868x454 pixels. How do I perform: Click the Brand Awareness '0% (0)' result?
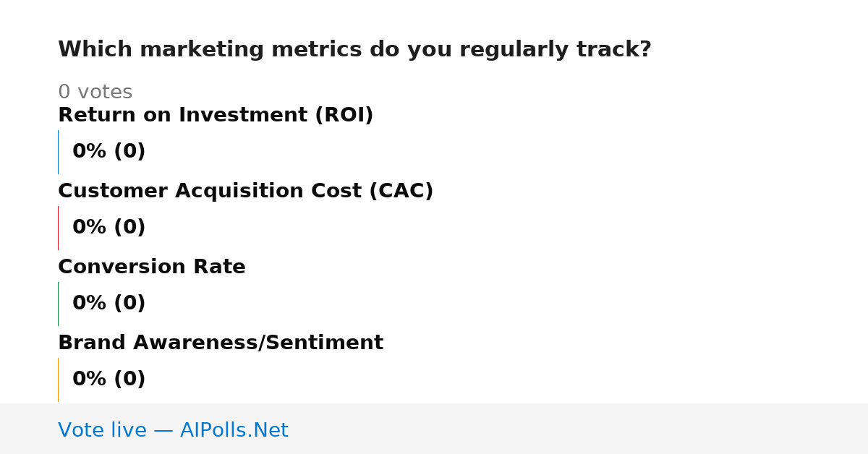pos(109,380)
